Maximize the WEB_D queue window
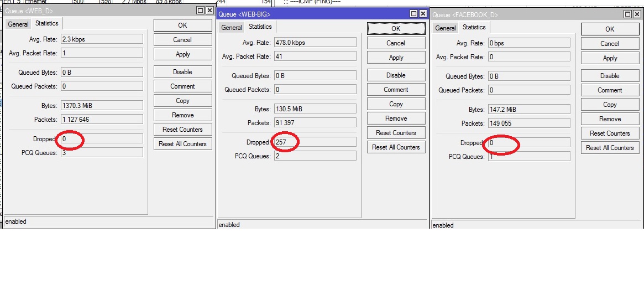This screenshot has width=644, height=299. point(201,11)
